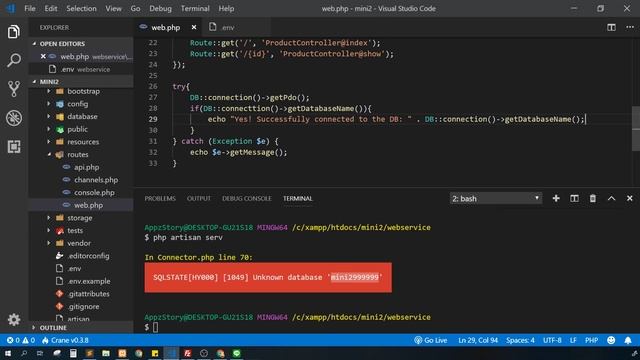
Task: Open the Terminal menu
Action: pos(195,8)
